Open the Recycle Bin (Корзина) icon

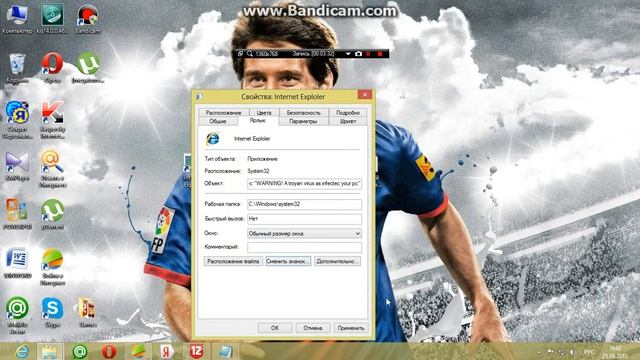click(17, 68)
